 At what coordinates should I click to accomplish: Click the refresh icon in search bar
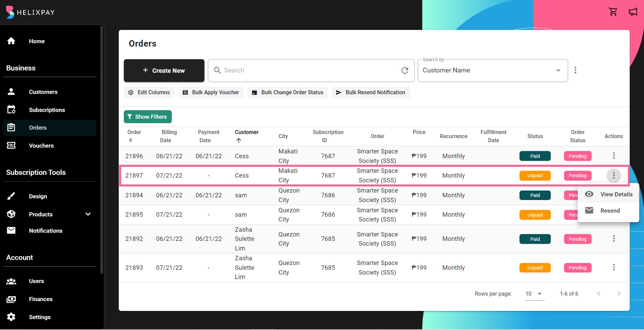405,71
